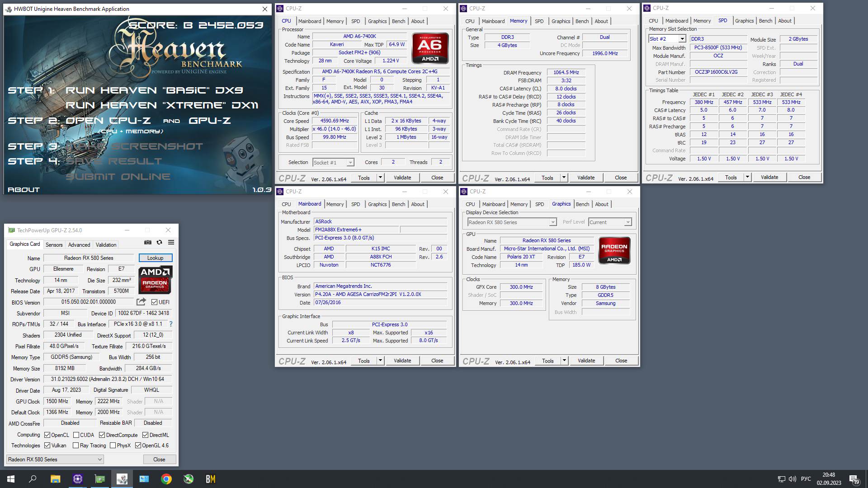Image resolution: width=868 pixels, height=488 pixels.
Task: Open the memory slot selection dropdown Slot #2
Action: coord(667,39)
